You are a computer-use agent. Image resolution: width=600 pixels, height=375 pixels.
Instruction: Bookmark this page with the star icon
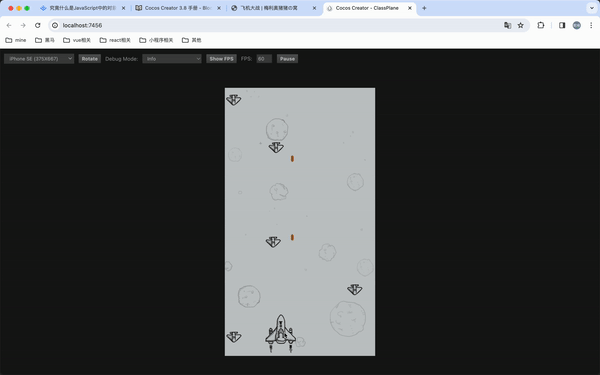[520, 25]
